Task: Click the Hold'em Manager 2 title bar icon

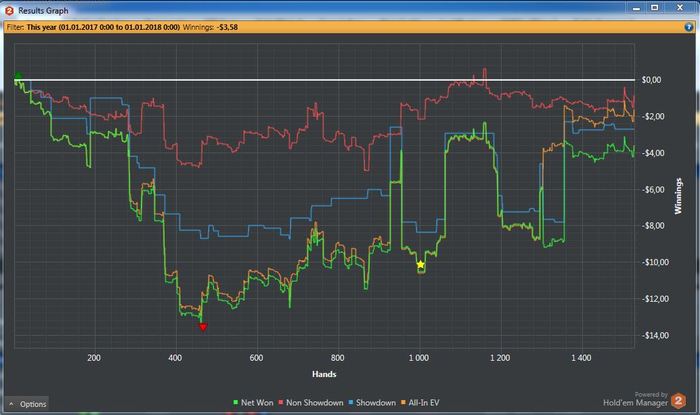Action: point(9,10)
